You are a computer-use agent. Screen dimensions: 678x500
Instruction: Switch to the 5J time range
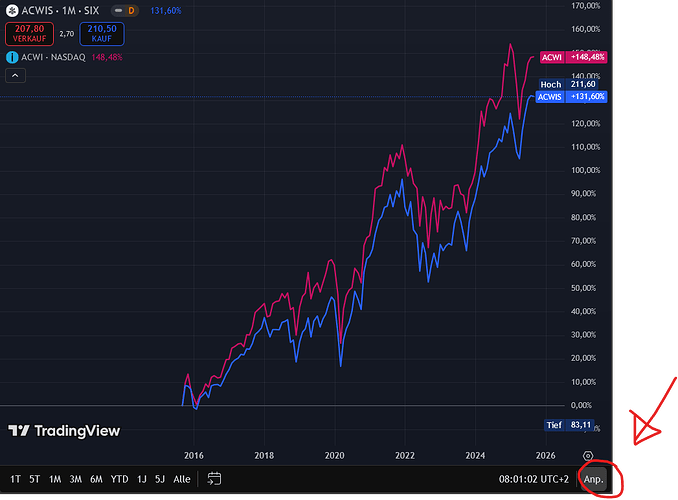point(160,479)
